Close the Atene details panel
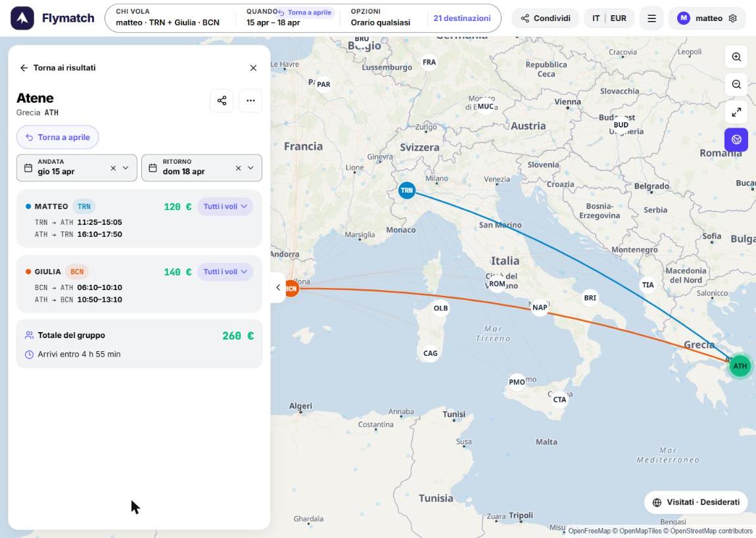 tap(253, 68)
